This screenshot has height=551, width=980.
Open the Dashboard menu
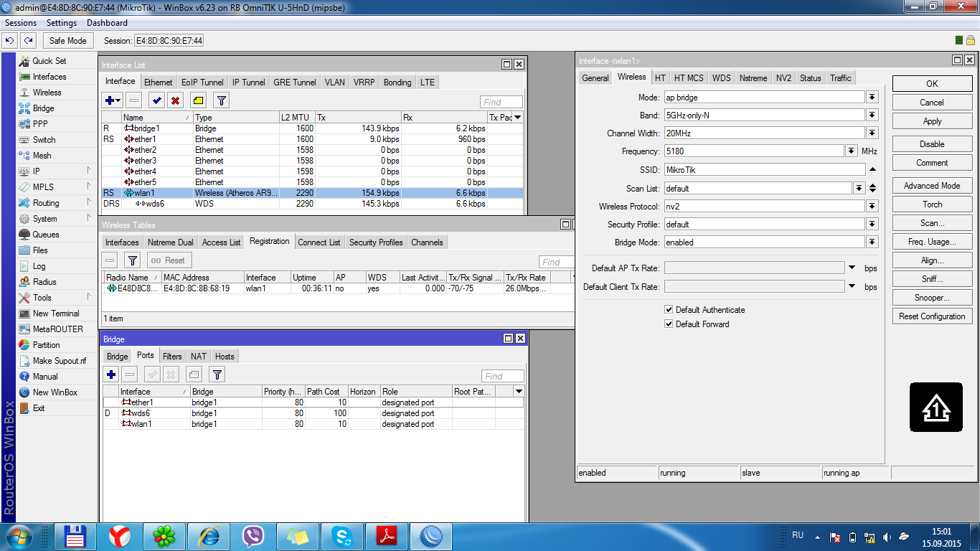click(x=107, y=23)
